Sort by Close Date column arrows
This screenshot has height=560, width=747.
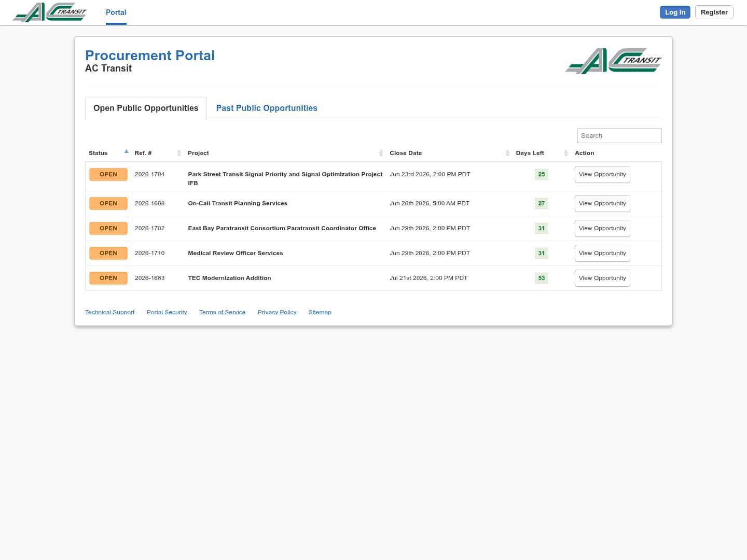tap(507, 153)
